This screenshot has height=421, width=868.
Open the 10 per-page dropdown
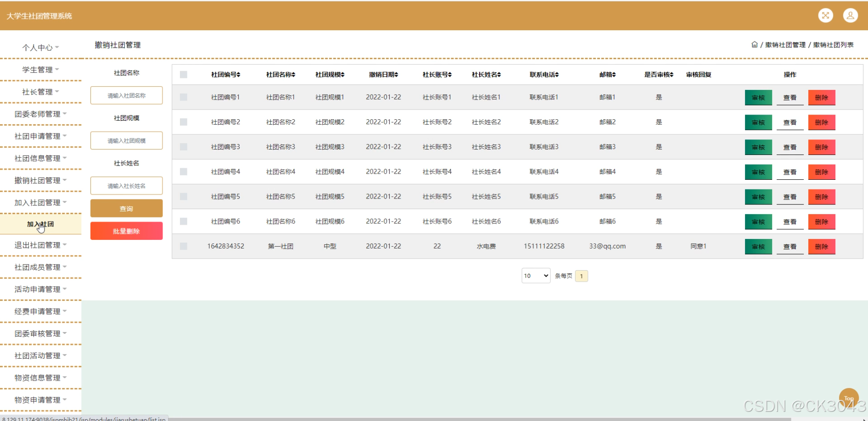pyautogui.click(x=536, y=276)
